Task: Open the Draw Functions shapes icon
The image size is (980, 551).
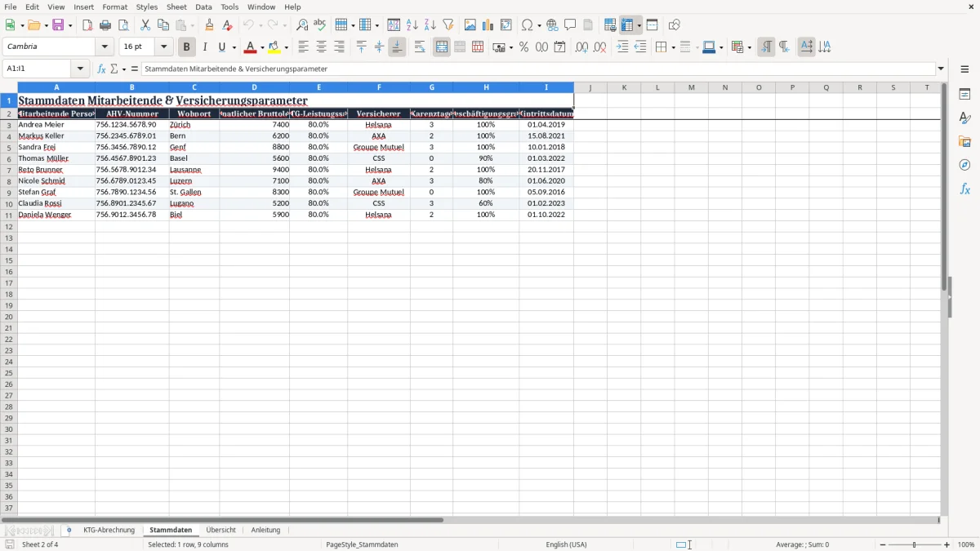Action: 675,25
